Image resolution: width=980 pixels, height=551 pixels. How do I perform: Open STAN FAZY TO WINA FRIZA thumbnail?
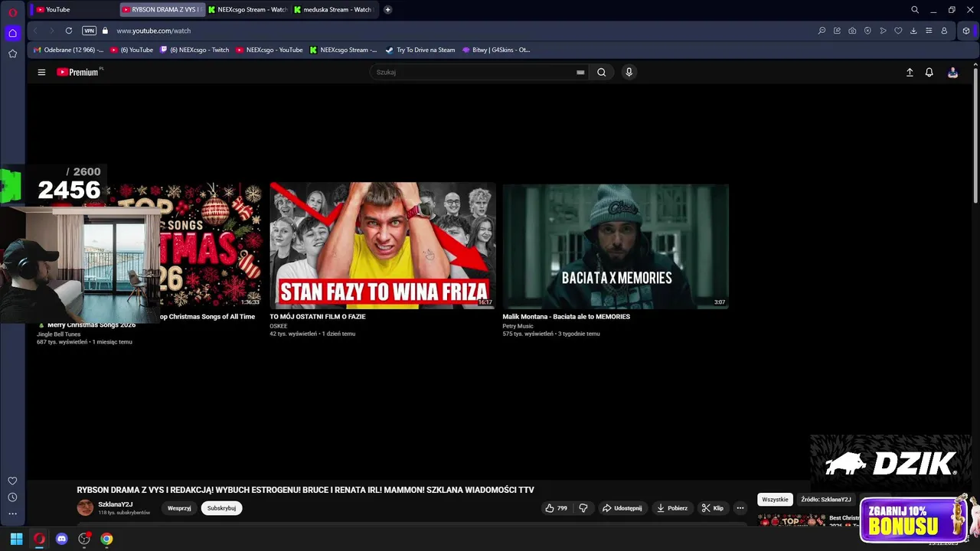[383, 245]
